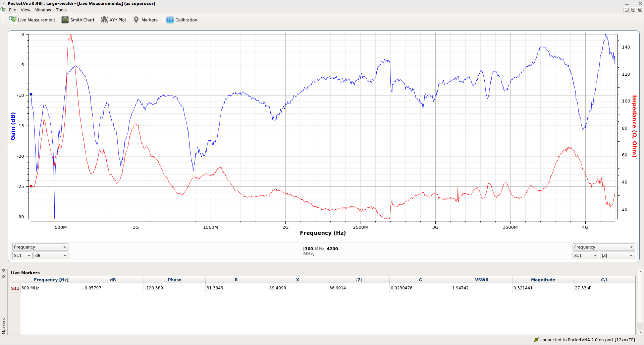Click the 0.0230476 G value cell

(x=420, y=288)
